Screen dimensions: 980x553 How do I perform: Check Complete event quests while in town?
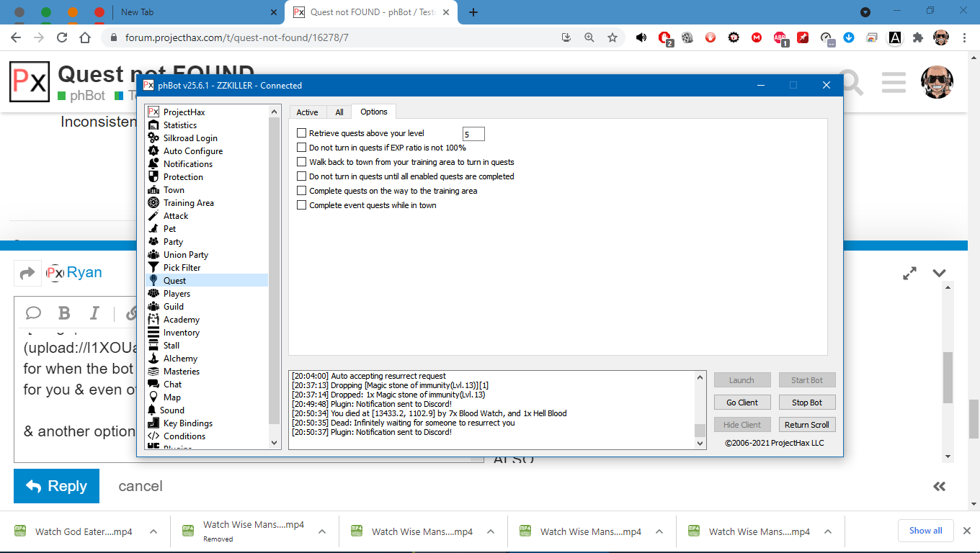[302, 205]
